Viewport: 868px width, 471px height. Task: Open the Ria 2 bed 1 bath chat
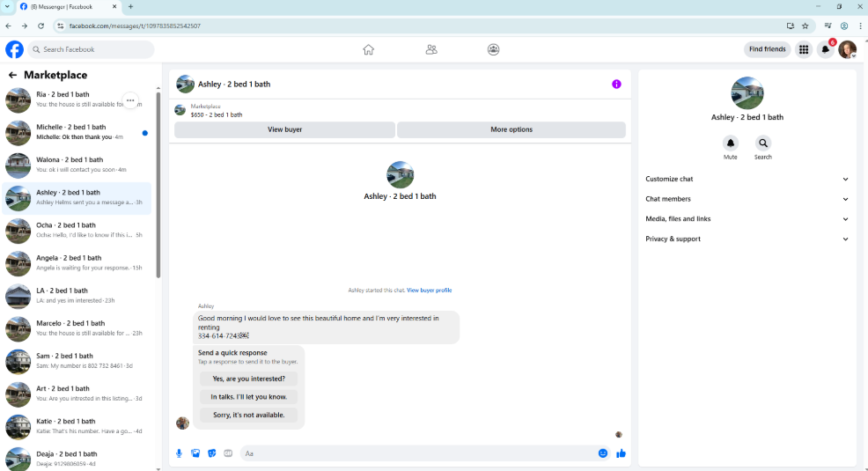pos(77,99)
